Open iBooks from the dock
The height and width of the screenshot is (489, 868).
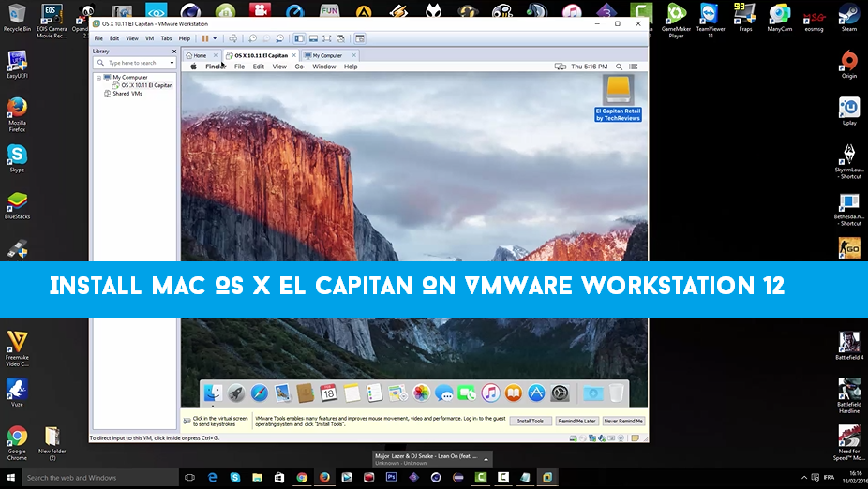tap(513, 393)
